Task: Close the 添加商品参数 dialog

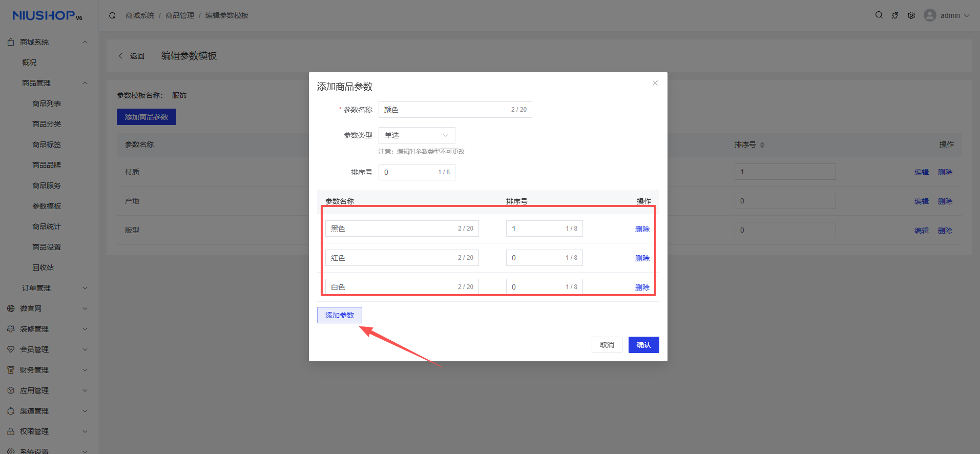Action: pyautogui.click(x=655, y=83)
